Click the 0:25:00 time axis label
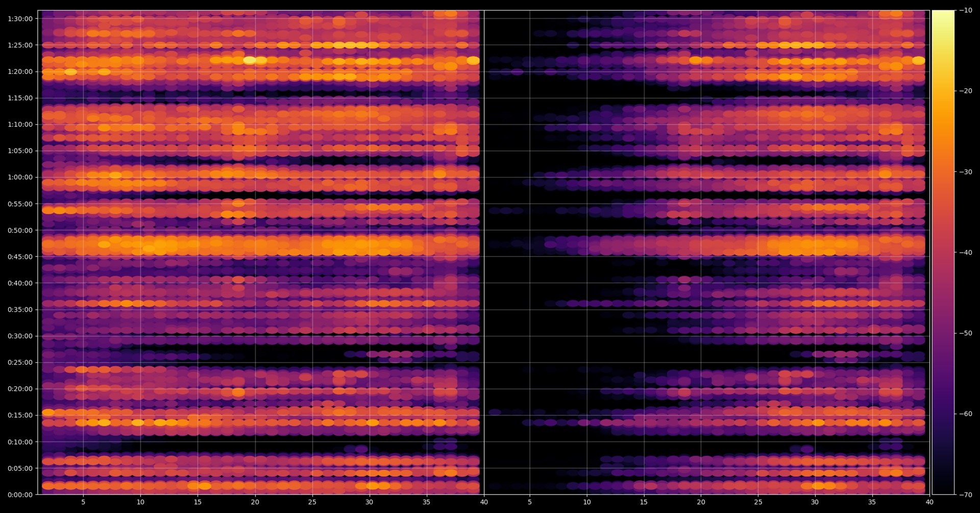The image size is (980, 513). pos(20,363)
